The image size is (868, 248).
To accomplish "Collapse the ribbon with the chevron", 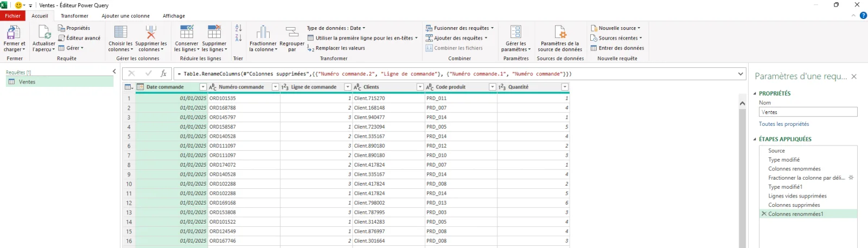I will tap(853, 16).
